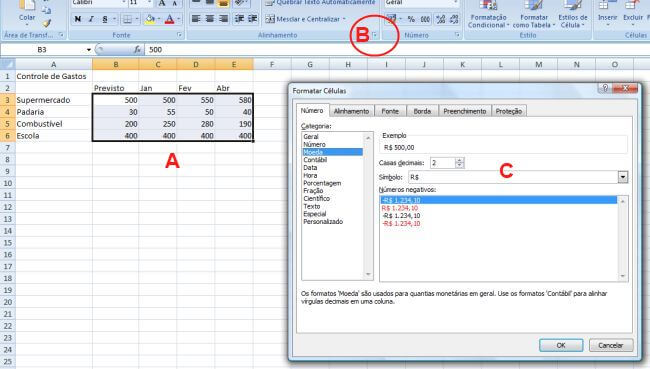The width and height of the screenshot is (650, 369).
Task: Click the cell borders icon
Action: pos(128,19)
